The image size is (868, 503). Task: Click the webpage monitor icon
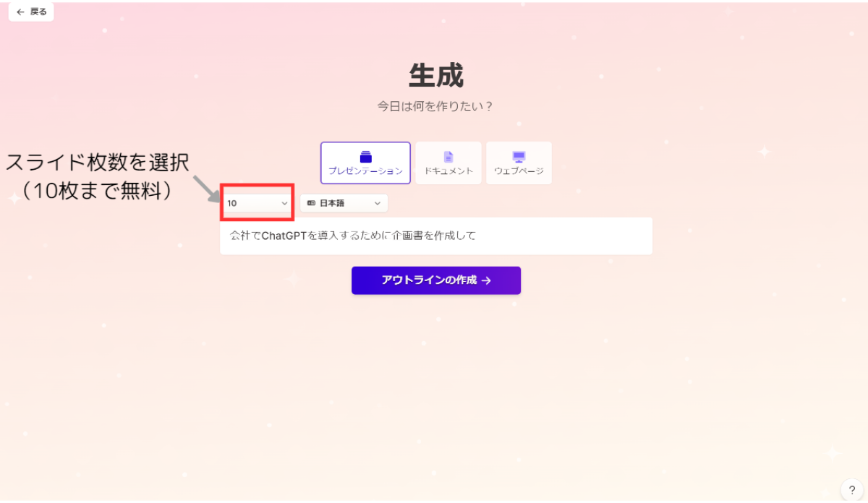pyautogui.click(x=519, y=157)
